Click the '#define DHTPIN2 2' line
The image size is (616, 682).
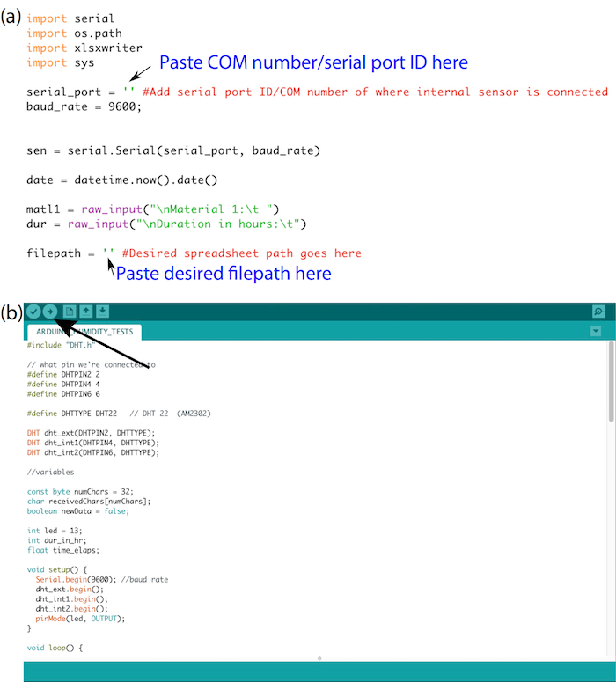(63, 375)
